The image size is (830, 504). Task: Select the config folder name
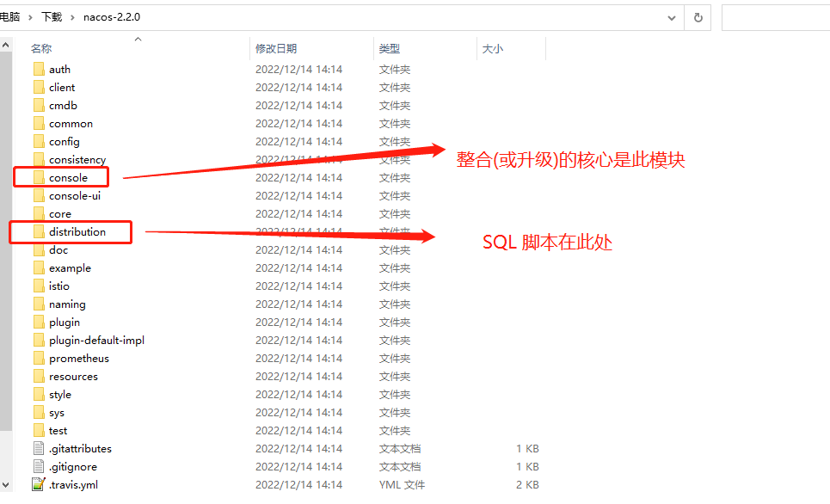65,142
